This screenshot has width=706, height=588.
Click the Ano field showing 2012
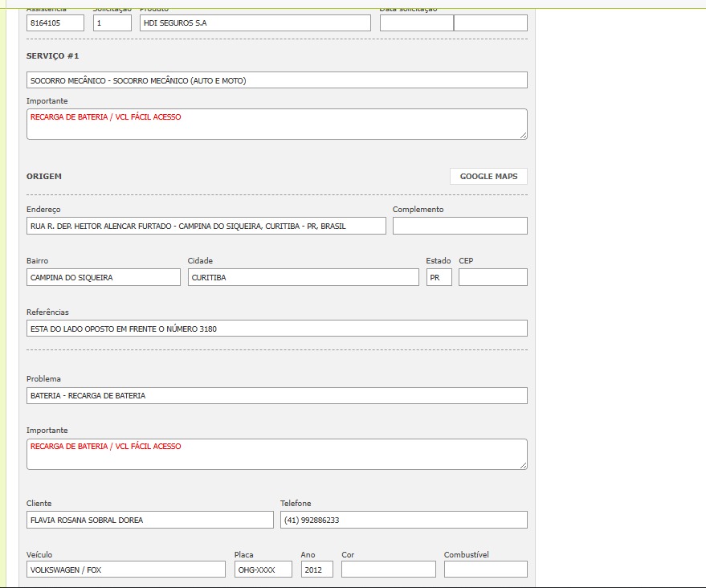point(316,570)
